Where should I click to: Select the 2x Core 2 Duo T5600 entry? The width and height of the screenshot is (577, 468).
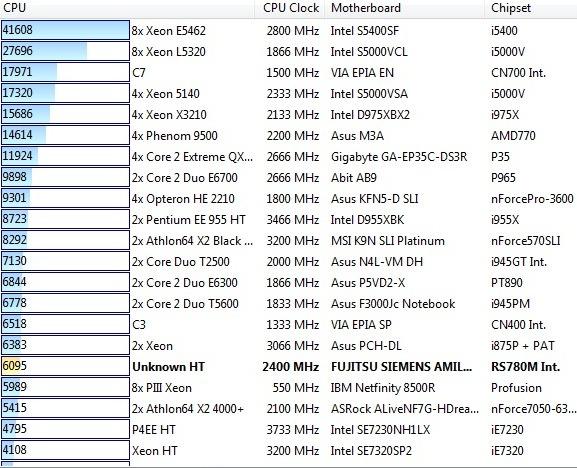point(185,304)
